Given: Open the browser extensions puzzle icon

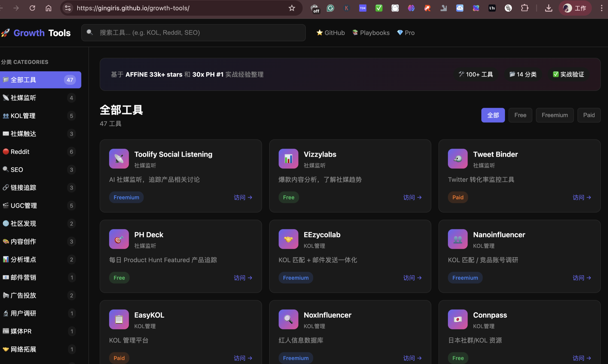Looking at the screenshot, I should click(524, 8).
